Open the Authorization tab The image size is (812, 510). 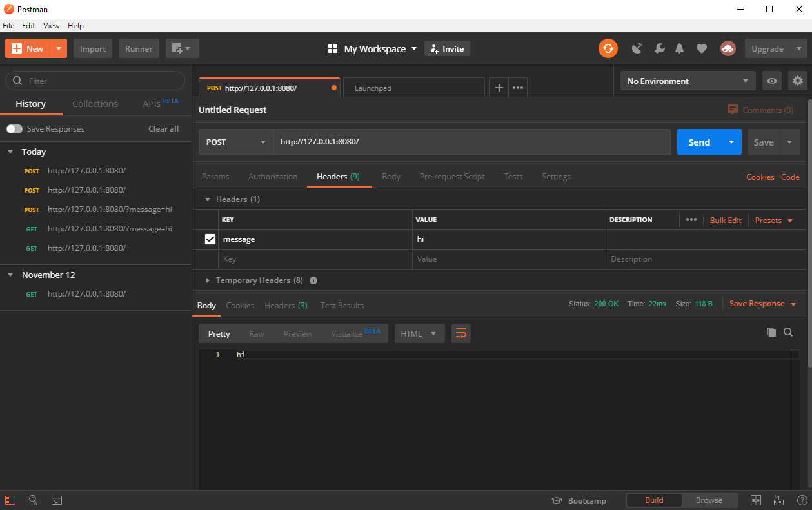point(273,177)
